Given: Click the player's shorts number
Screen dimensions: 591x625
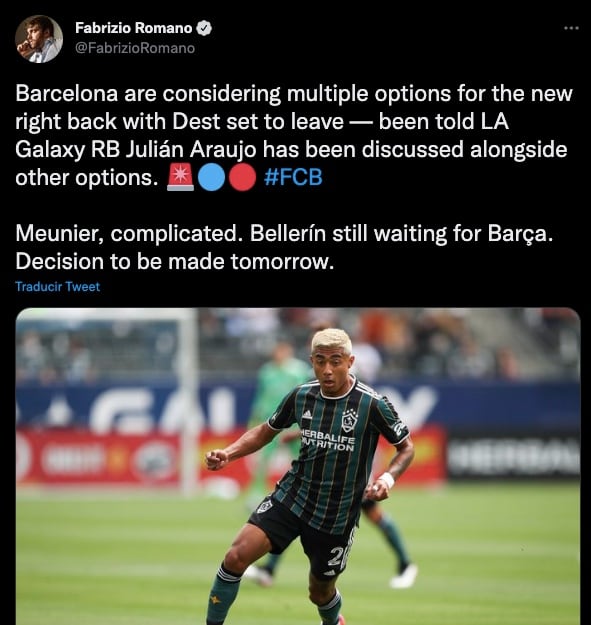Looking at the screenshot, I should click(337, 556).
